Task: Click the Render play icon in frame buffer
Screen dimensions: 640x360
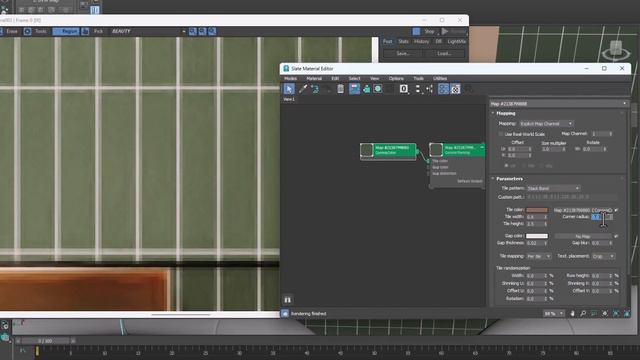Action: pyautogui.click(x=445, y=31)
